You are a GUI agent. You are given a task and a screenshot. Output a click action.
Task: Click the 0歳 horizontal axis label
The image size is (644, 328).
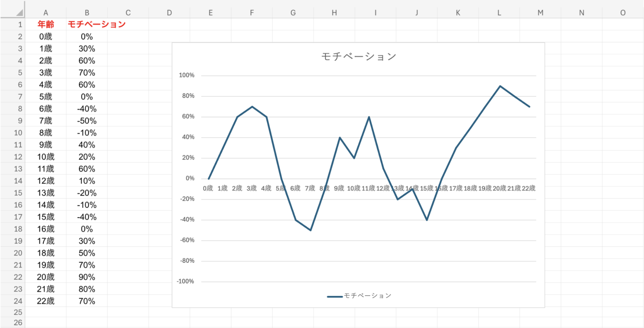(x=208, y=188)
